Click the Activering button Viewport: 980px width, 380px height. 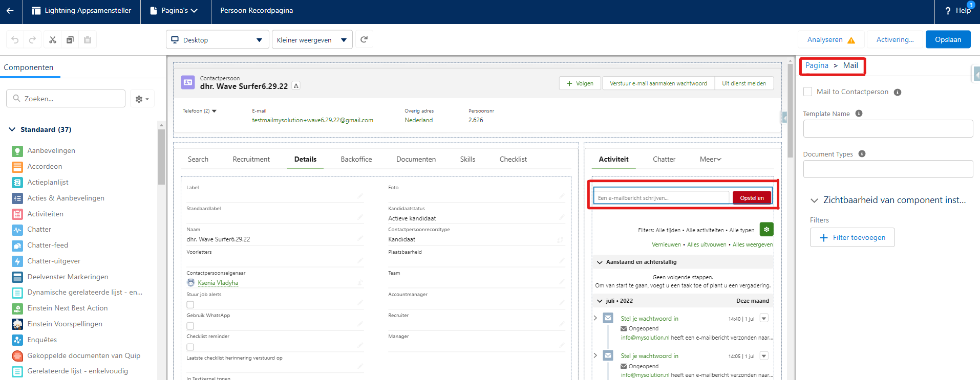tap(894, 39)
